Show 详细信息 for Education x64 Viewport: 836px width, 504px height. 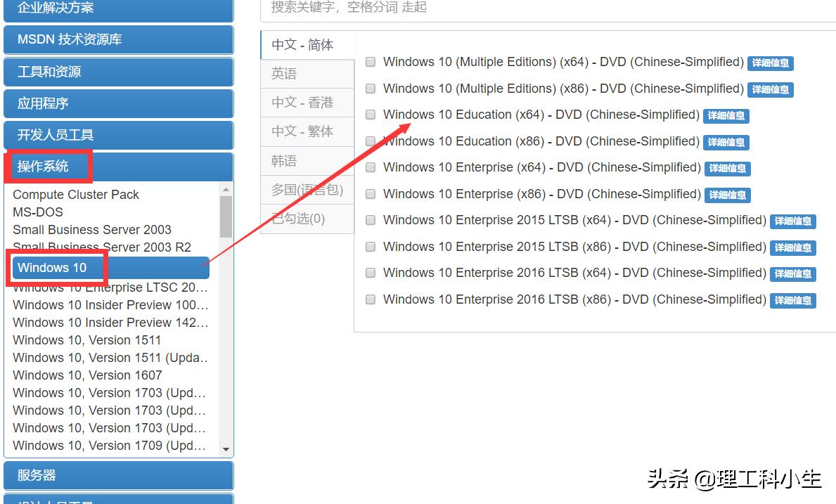click(726, 115)
